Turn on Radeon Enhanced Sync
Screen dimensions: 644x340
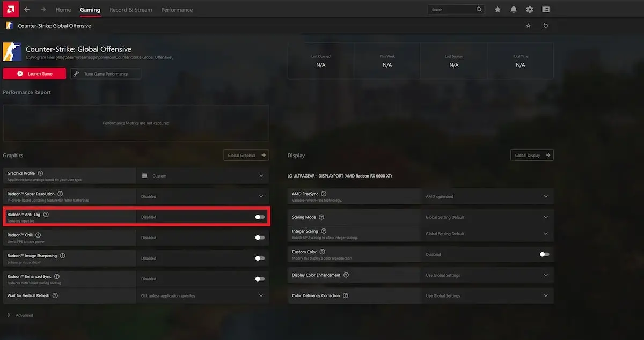[260, 279]
